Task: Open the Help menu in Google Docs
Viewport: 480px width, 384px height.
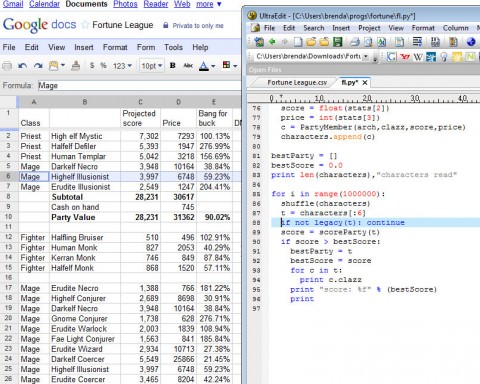Action: [200, 47]
